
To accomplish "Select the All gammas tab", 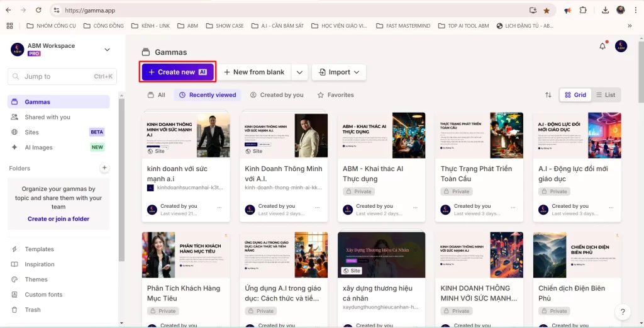I will [x=156, y=95].
